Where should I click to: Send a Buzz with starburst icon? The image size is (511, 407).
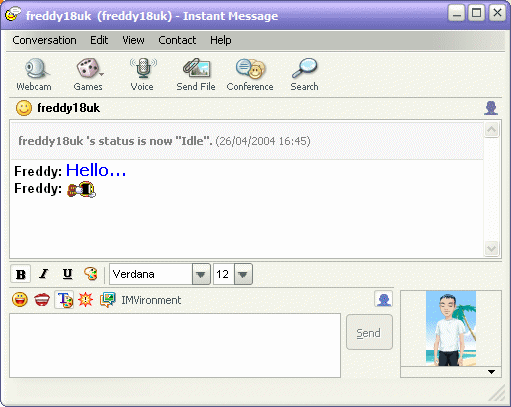pyautogui.click(x=86, y=299)
